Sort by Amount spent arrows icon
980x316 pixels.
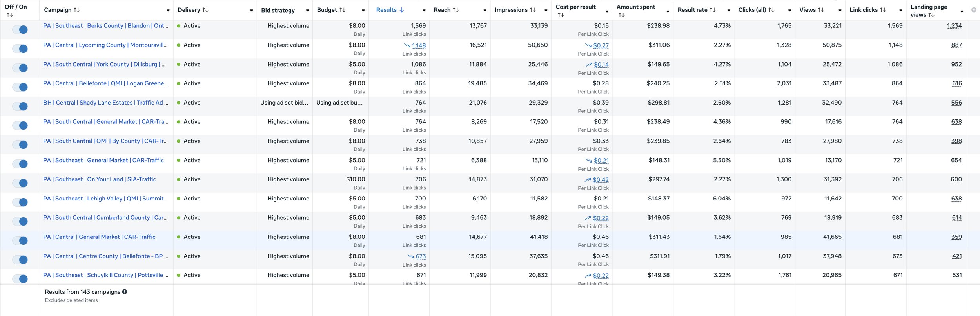point(621,15)
